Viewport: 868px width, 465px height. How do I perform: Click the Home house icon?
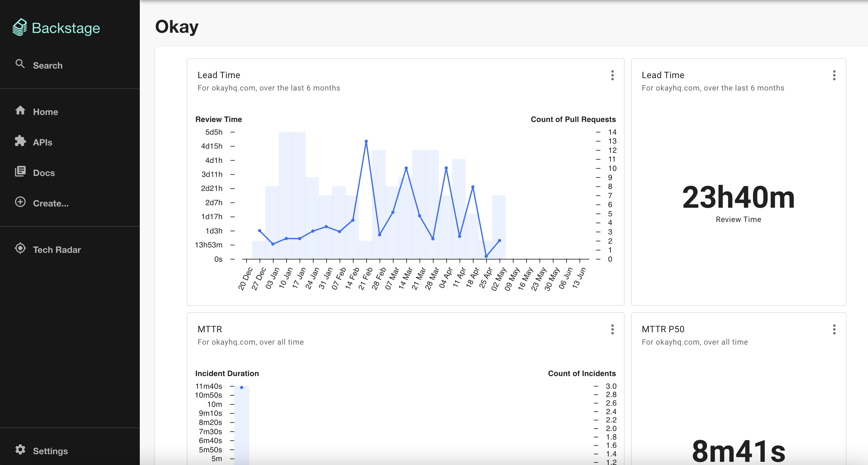point(20,110)
